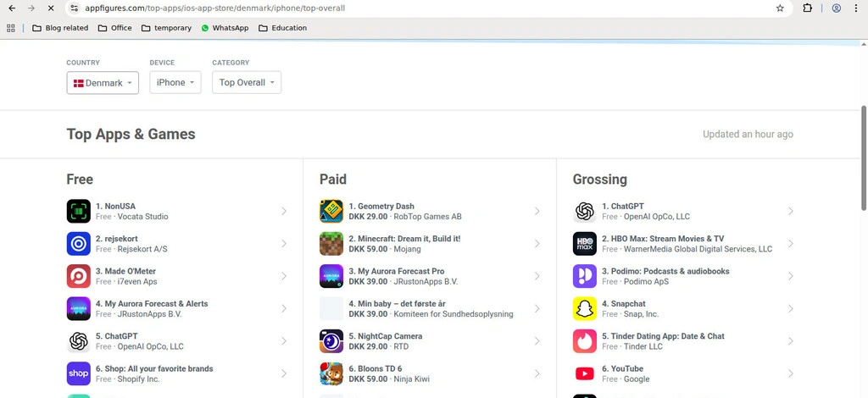Open the Geometry Dash icon

tap(331, 211)
